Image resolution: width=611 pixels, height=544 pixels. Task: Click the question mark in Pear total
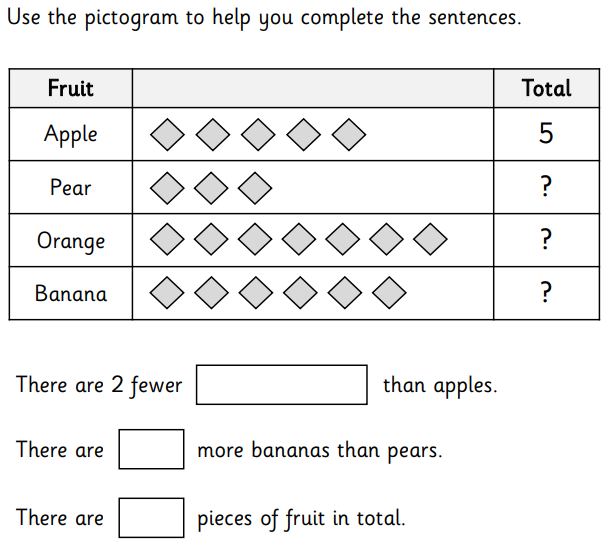546,187
